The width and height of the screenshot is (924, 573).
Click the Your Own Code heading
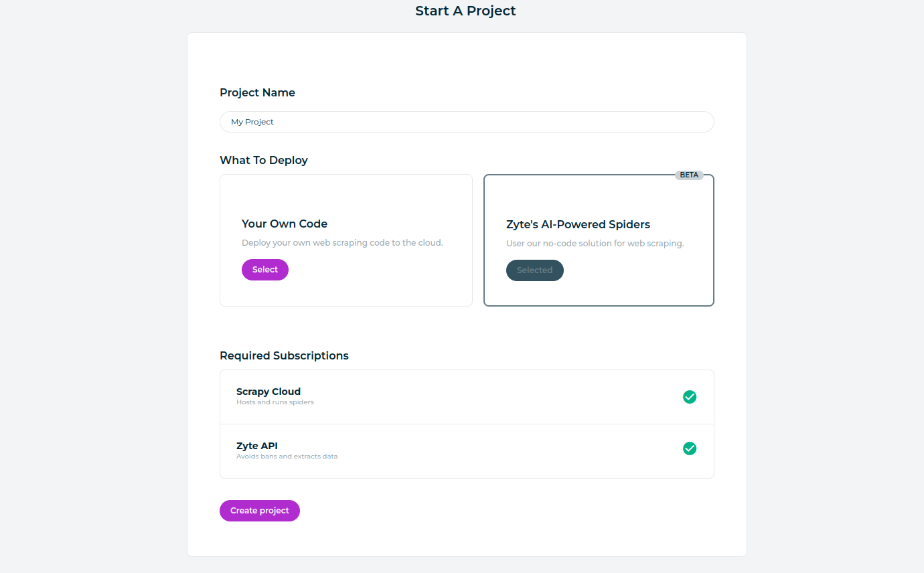[x=285, y=224]
